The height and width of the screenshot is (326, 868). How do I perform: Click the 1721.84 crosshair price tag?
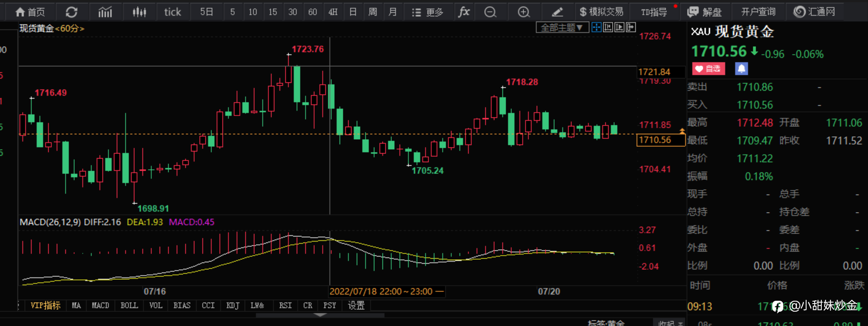tap(660, 72)
